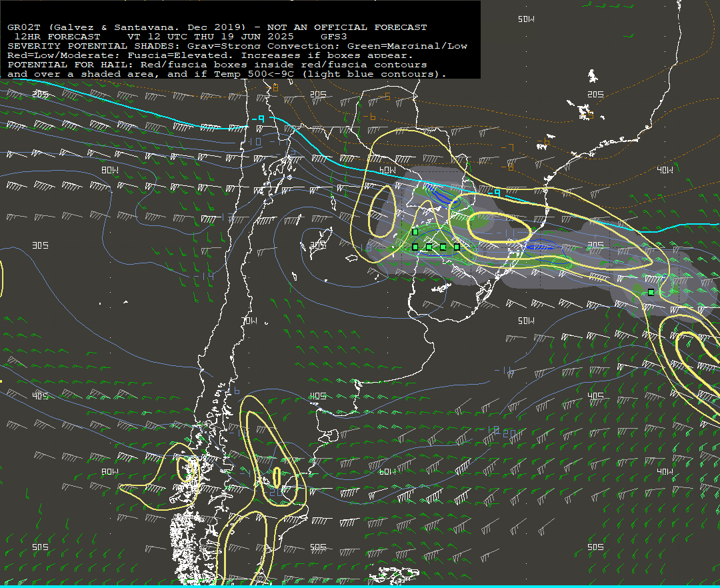The height and width of the screenshot is (588, 720).
Task: Click the 'GFS3' model label
Action: pyautogui.click(x=334, y=37)
